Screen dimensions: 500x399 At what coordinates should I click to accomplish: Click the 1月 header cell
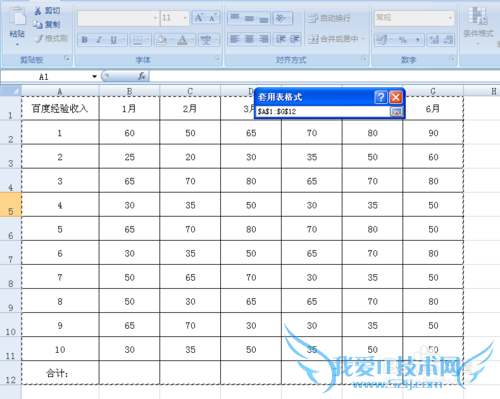pos(129,108)
